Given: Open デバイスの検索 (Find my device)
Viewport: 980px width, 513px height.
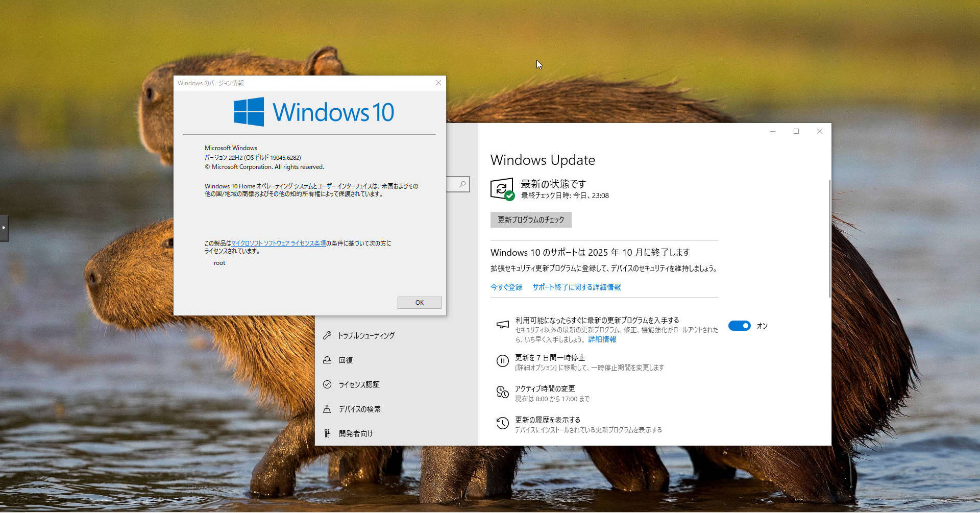Looking at the screenshot, I should (x=360, y=408).
